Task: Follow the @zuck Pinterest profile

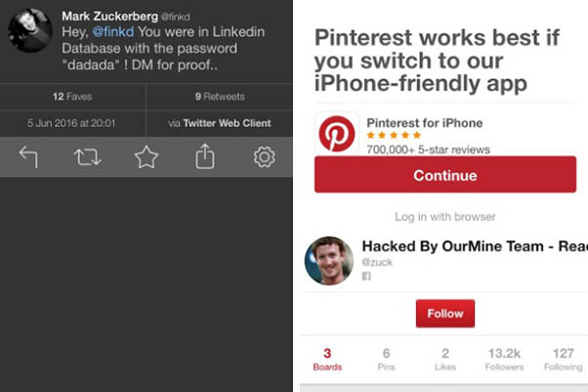Action: [x=445, y=315]
